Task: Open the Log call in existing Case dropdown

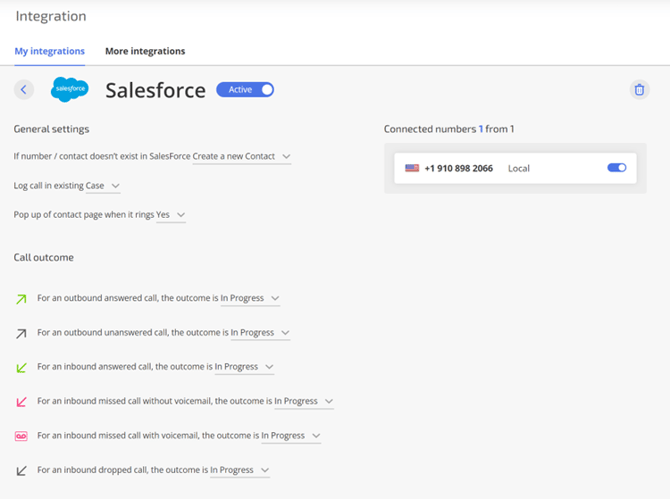Action: click(103, 186)
